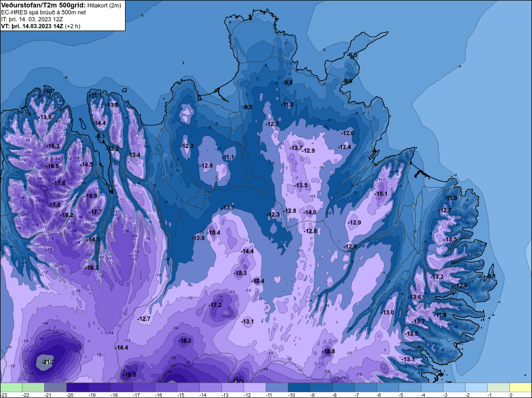Select the -9.8 temperature value
532x398 pixels.
(x=288, y=82)
